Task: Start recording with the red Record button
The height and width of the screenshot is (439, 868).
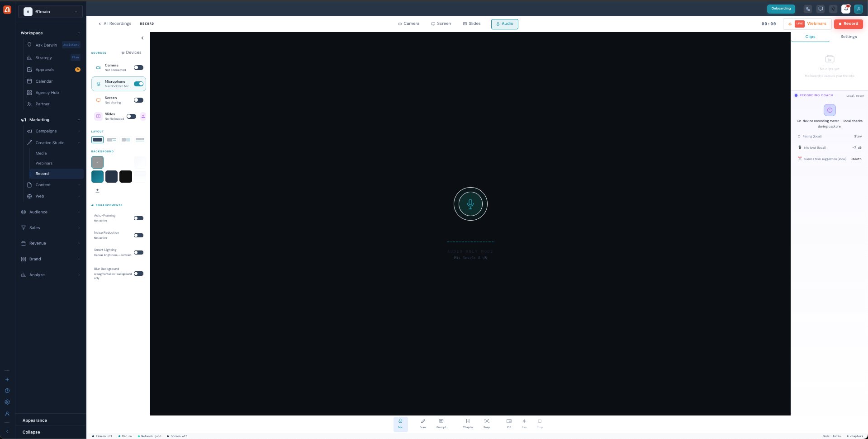Action: pyautogui.click(x=848, y=24)
